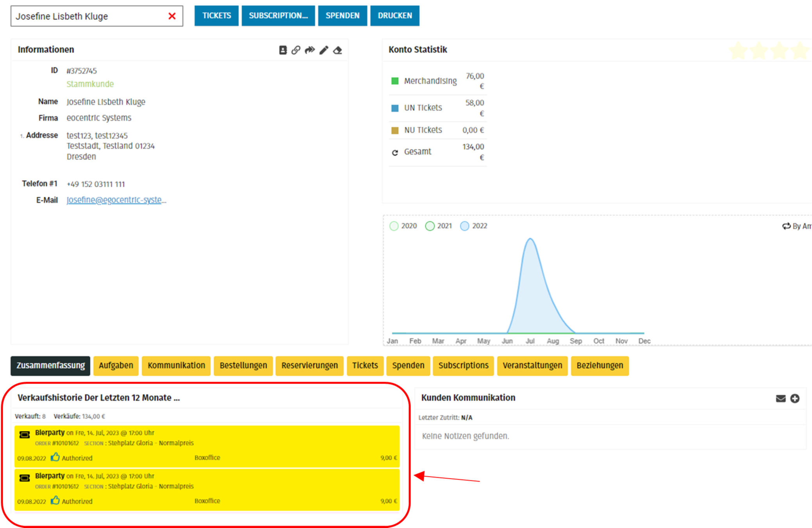Image resolution: width=812 pixels, height=528 pixels.
Task: Open the Subscription... button menu
Action: pos(278,16)
